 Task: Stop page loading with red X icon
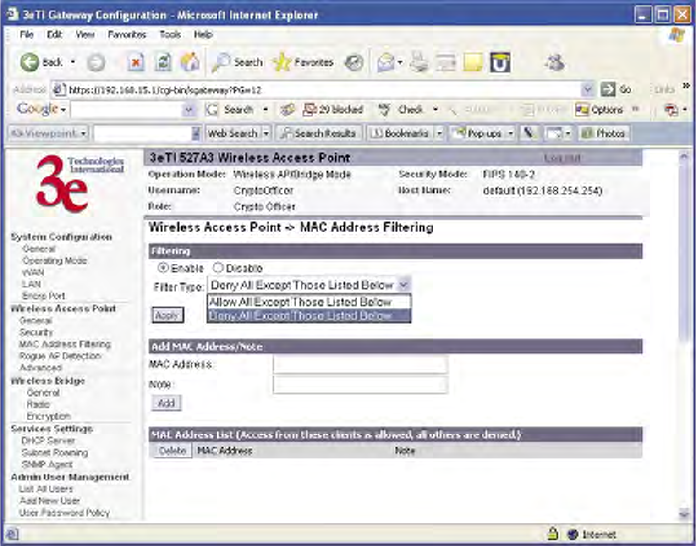point(135,63)
